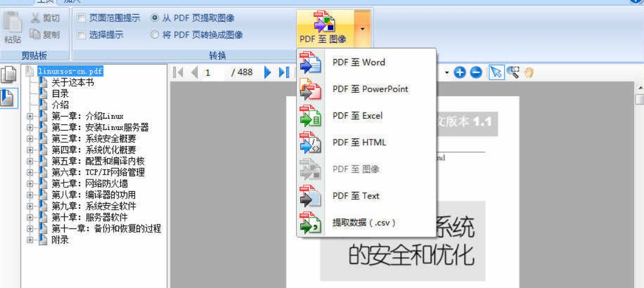Open the 目录 bookmark

click(x=60, y=94)
